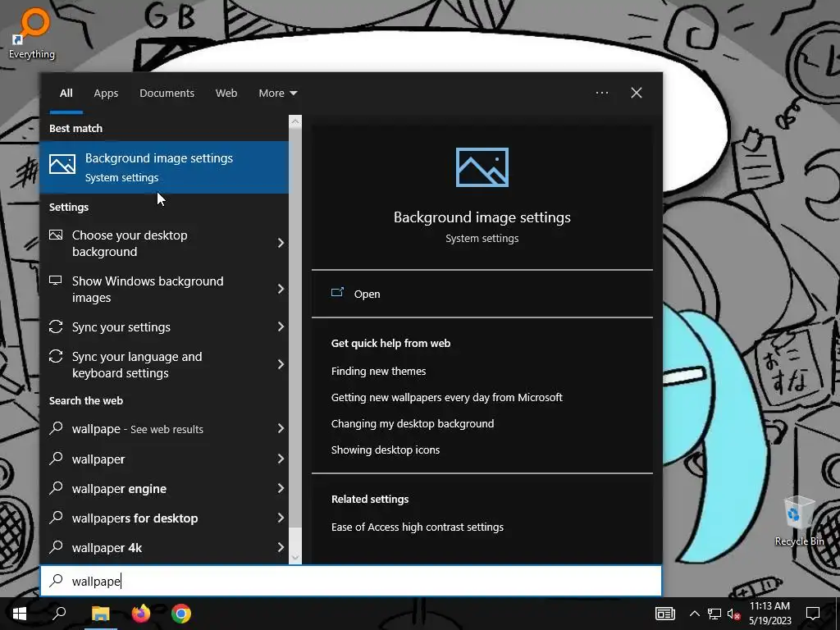Open the More filters dropdown
Viewport: 840px width, 630px height.
277,94
